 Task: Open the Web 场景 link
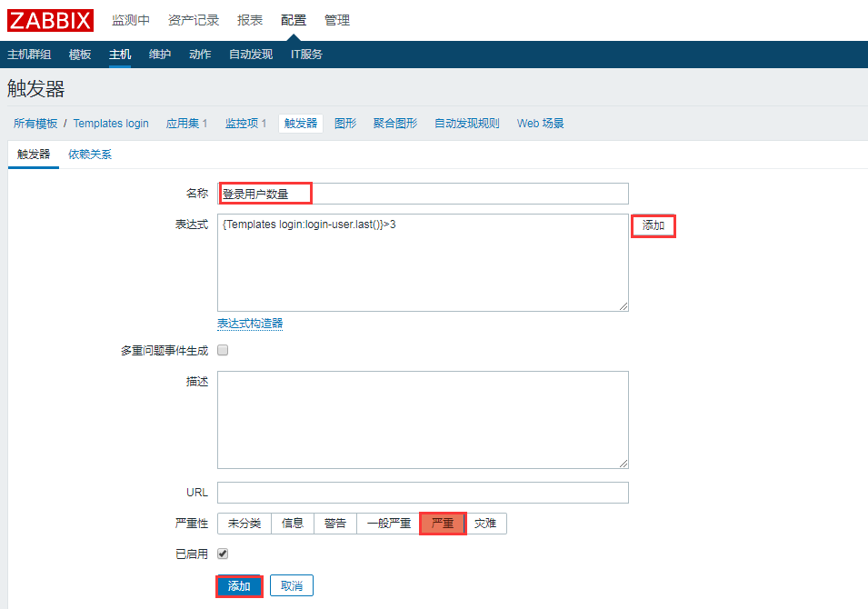pos(540,124)
